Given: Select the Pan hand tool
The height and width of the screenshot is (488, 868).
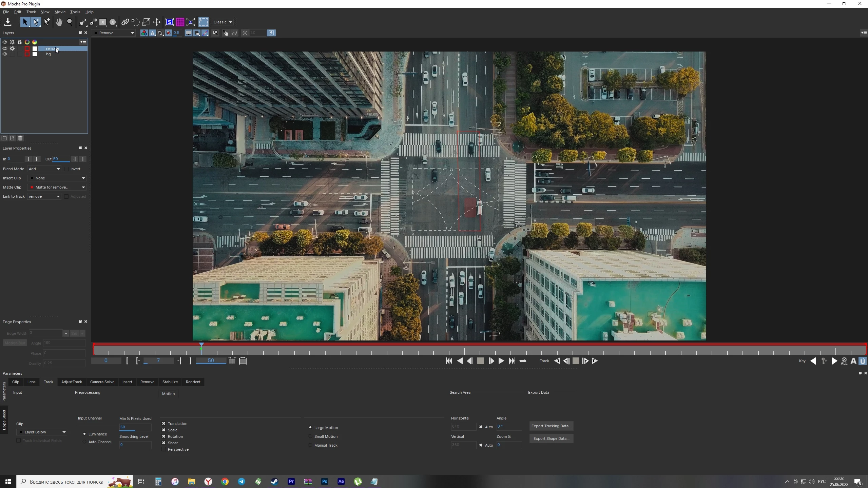Looking at the screenshot, I should click(x=59, y=22).
